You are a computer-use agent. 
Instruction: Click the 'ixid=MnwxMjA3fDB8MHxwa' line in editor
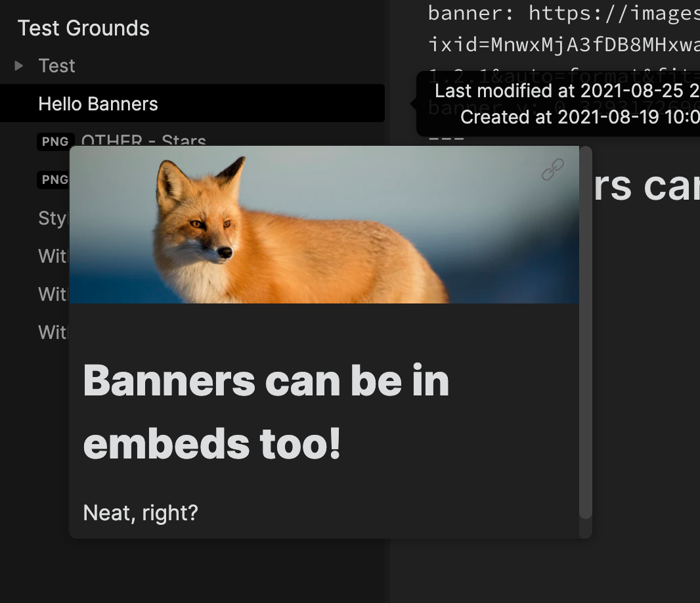point(563,44)
